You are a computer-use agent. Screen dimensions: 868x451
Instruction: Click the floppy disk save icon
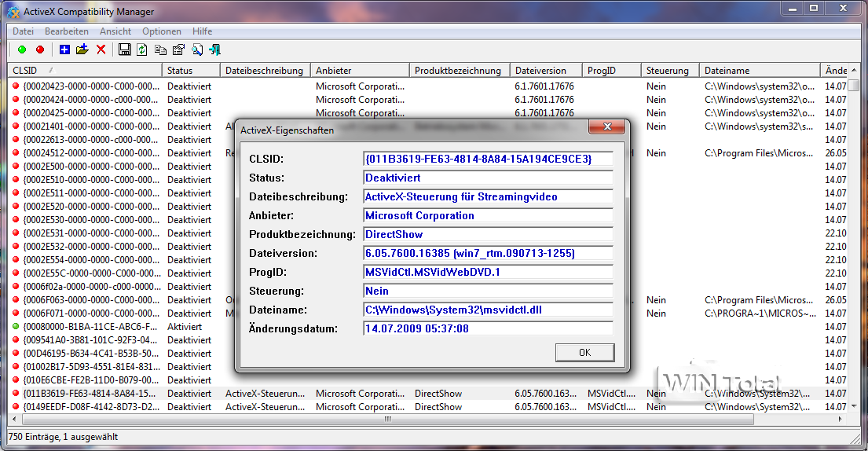point(125,49)
